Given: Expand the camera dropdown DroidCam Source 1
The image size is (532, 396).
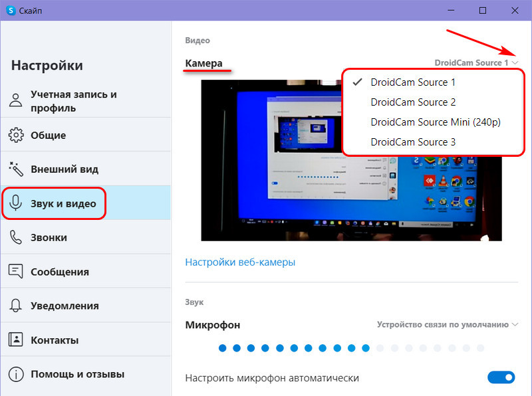Looking at the screenshot, I should pyautogui.click(x=476, y=62).
